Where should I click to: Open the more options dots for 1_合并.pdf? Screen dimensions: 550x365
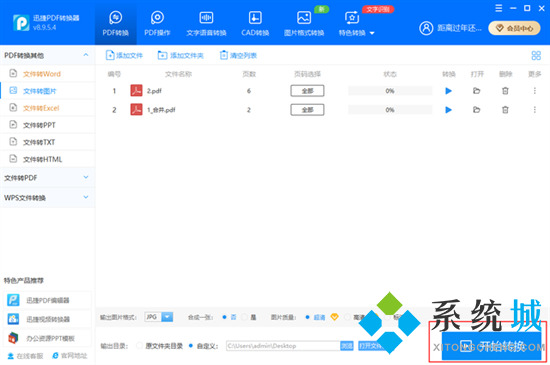(x=535, y=110)
